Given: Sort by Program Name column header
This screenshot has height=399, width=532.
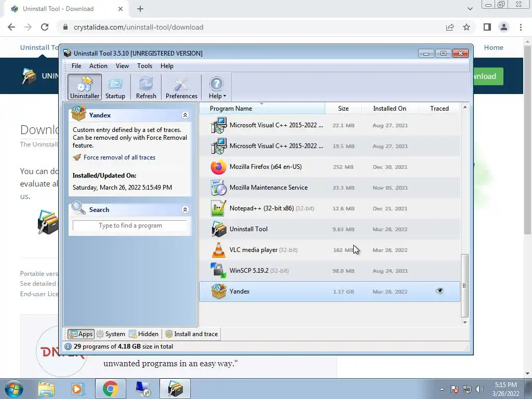Looking at the screenshot, I should [262, 108].
